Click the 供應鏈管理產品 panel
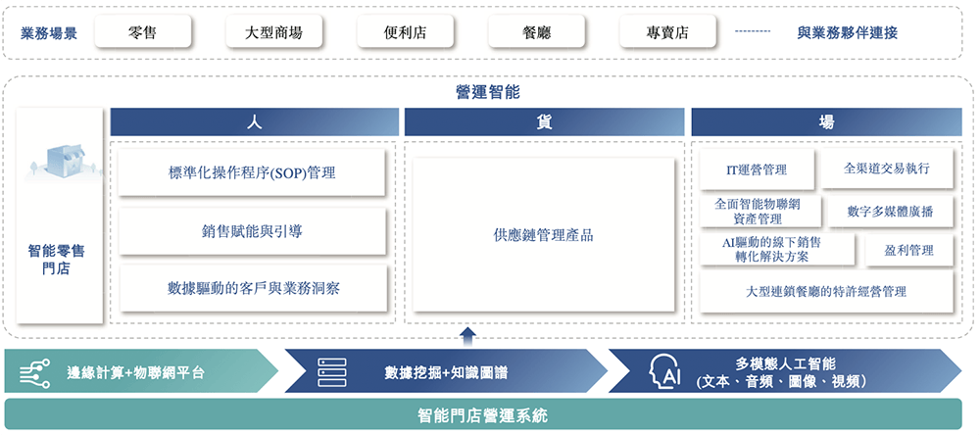Viewport: 980px width, 435px height. tap(543, 235)
